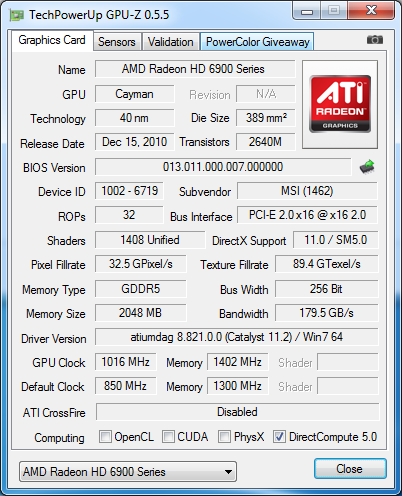
Task: Toggle the CUDA checkbox
Action: click(x=168, y=436)
